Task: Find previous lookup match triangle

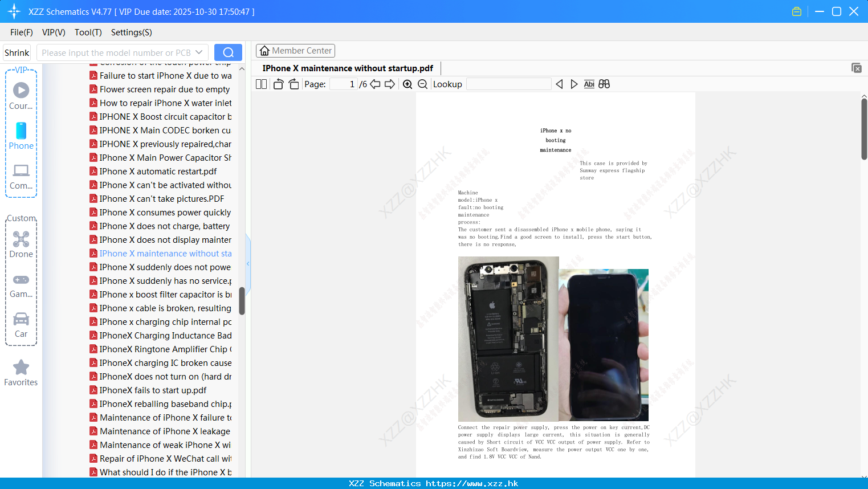Action: (x=559, y=84)
